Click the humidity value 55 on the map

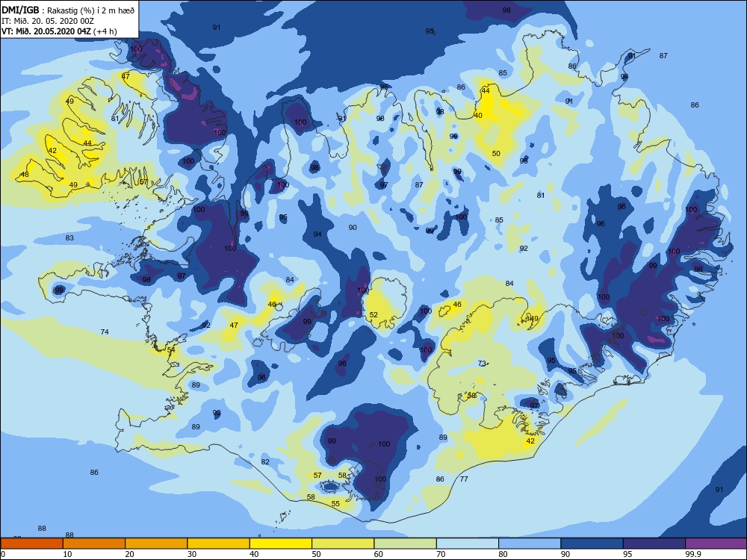click(335, 503)
